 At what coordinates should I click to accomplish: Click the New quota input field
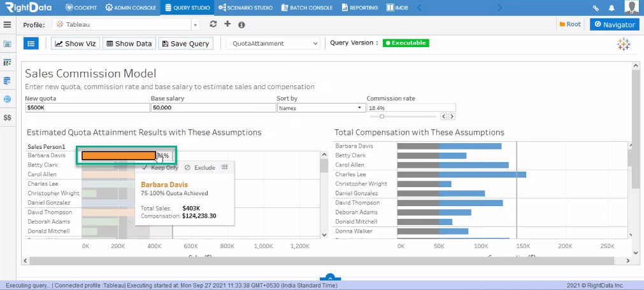tap(87, 108)
